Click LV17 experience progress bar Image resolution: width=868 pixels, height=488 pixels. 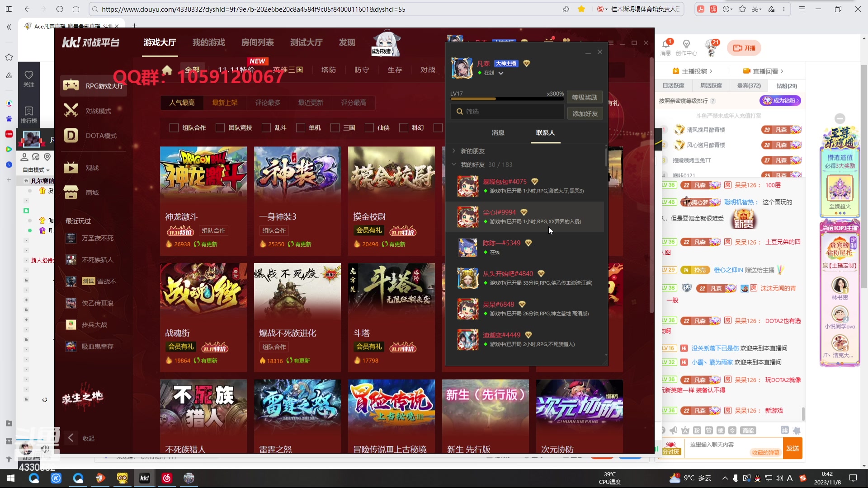tap(507, 99)
